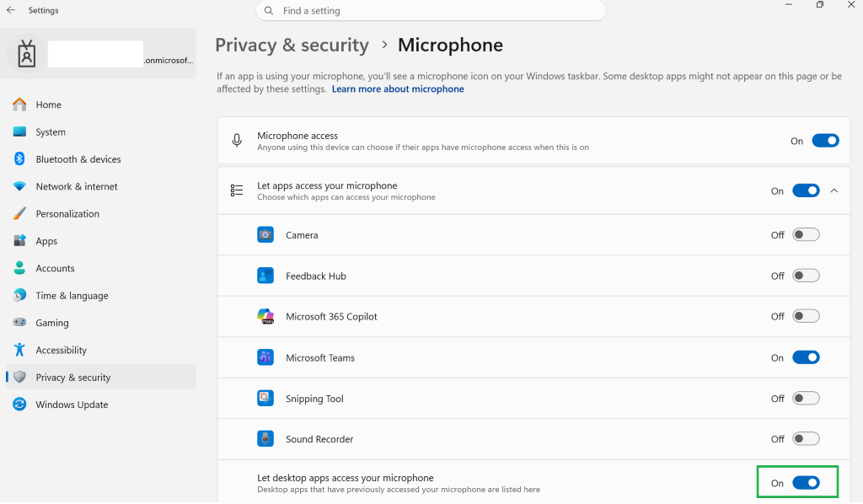Disable desktop apps microphone access toggle
863x504 pixels.
[806, 483]
